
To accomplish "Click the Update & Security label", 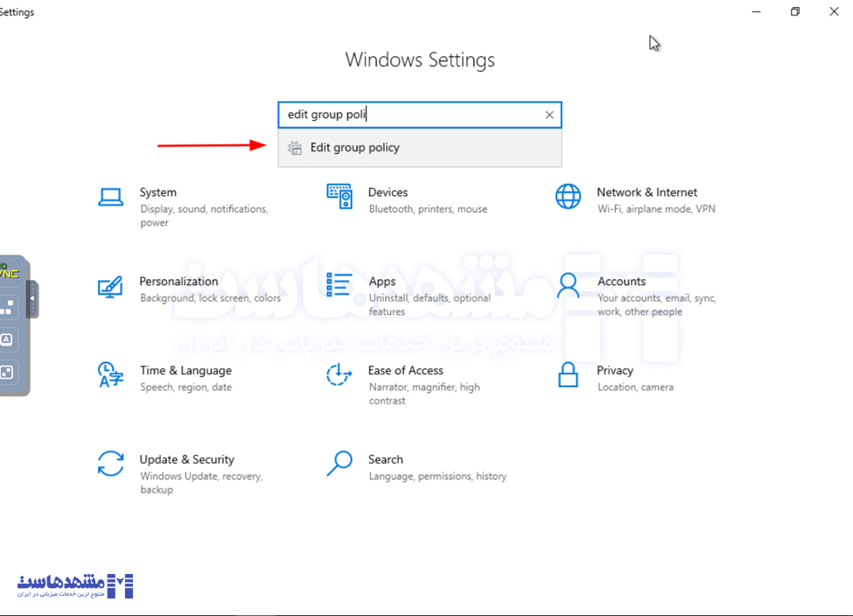I will 186,459.
